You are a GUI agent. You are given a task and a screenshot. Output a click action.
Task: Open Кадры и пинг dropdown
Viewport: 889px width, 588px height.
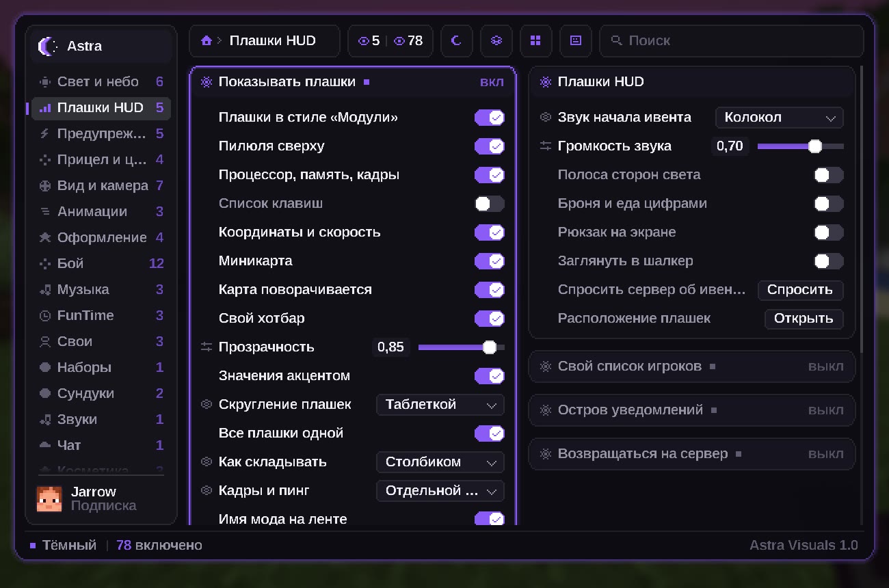(440, 491)
